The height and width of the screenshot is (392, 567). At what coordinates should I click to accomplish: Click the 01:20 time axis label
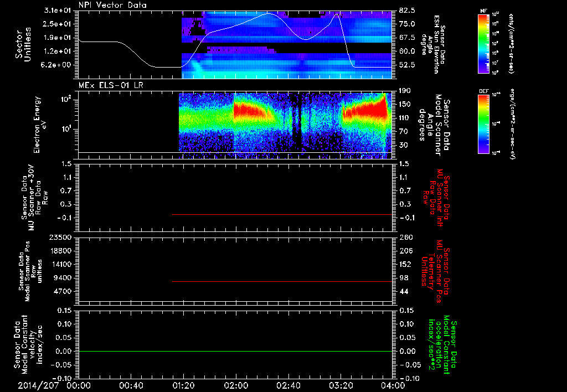pyautogui.click(x=183, y=385)
